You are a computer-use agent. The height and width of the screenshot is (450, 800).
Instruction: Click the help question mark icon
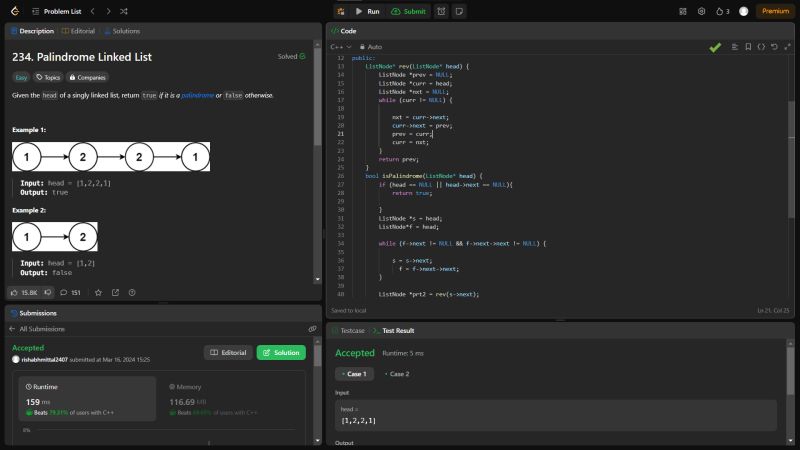coord(132,292)
